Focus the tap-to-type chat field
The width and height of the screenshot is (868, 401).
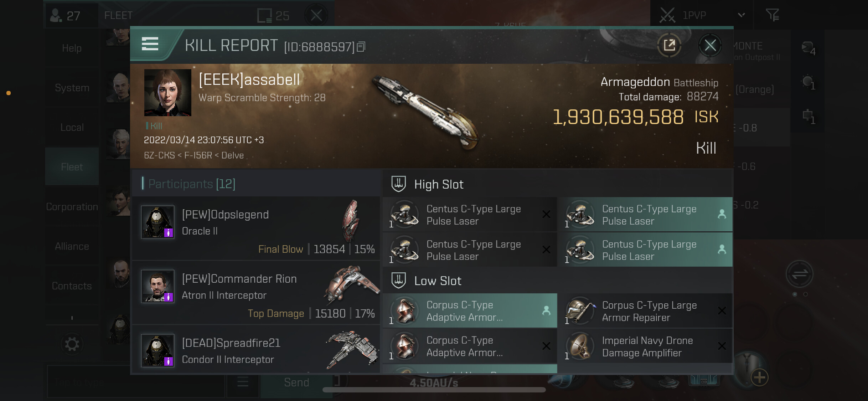[x=135, y=382]
